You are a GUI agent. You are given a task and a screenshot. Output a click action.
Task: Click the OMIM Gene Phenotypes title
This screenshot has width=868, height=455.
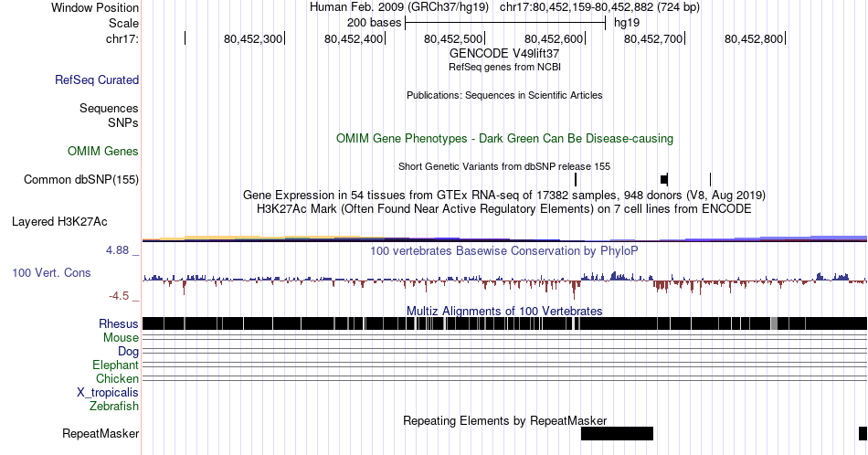pyautogui.click(x=504, y=138)
